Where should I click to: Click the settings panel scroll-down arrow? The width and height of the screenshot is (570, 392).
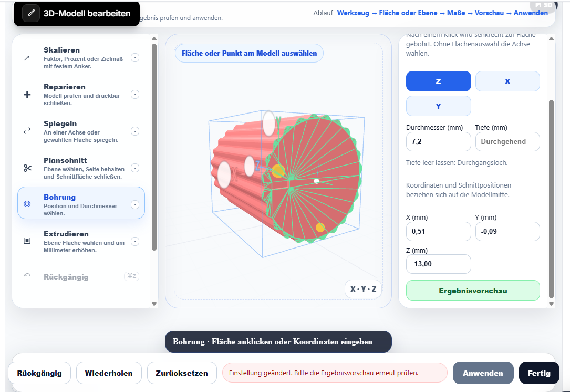point(551,304)
